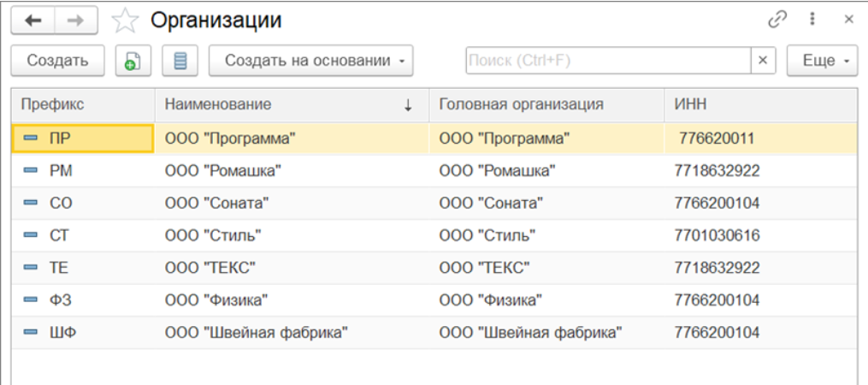Select prefix cell ФЗ
This screenshot has width=868, height=385.
pyautogui.click(x=83, y=299)
